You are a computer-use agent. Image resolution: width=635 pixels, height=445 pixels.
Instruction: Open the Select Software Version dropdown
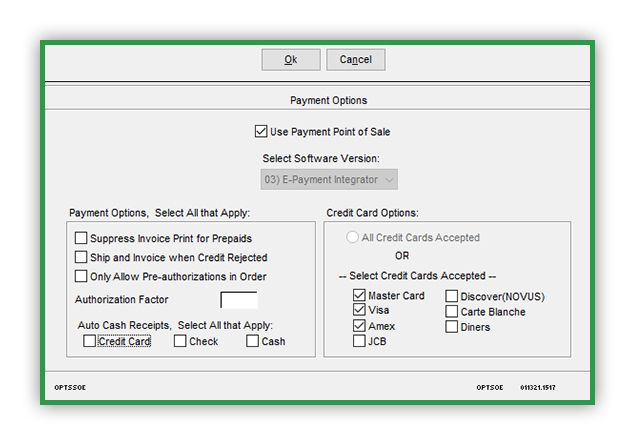coord(329,179)
